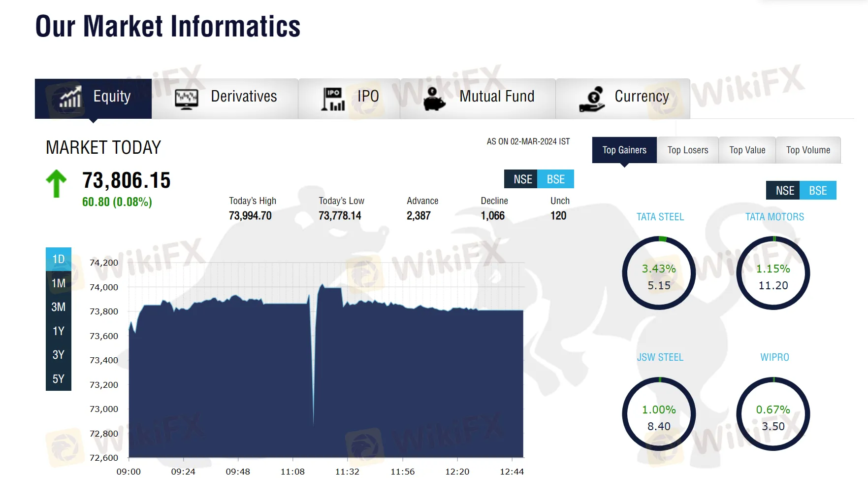Image resolution: width=868 pixels, height=478 pixels.
Task: Select the Mutual Fund tab
Action: click(x=478, y=98)
